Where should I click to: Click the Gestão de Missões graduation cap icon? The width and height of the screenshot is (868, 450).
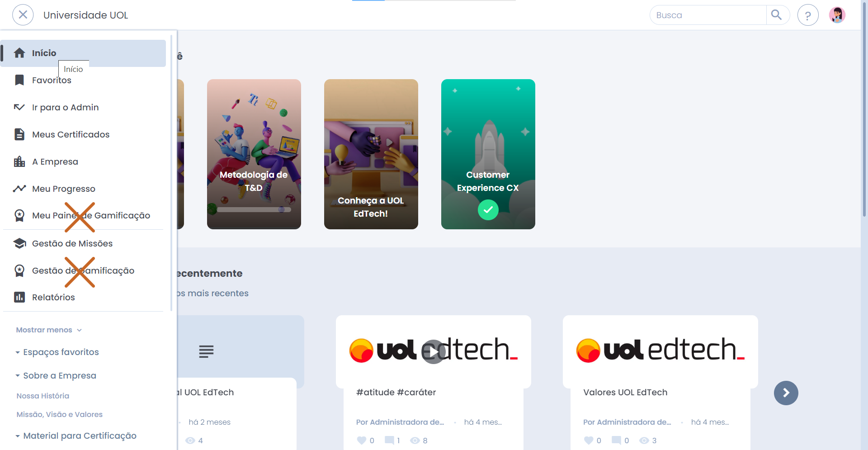coord(19,243)
